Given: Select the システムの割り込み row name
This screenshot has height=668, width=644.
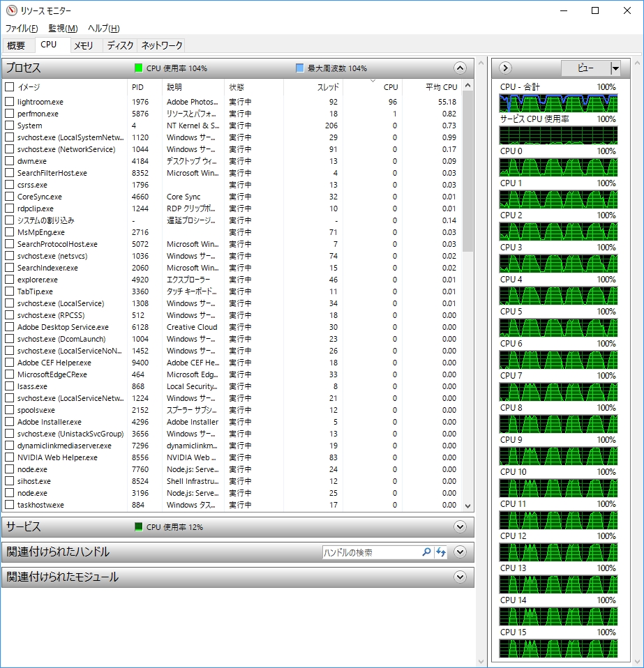Looking at the screenshot, I should pyautogui.click(x=45, y=220).
